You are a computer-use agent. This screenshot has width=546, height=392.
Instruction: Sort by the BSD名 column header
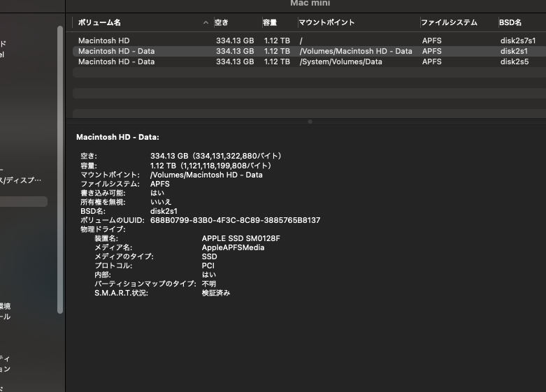(510, 23)
